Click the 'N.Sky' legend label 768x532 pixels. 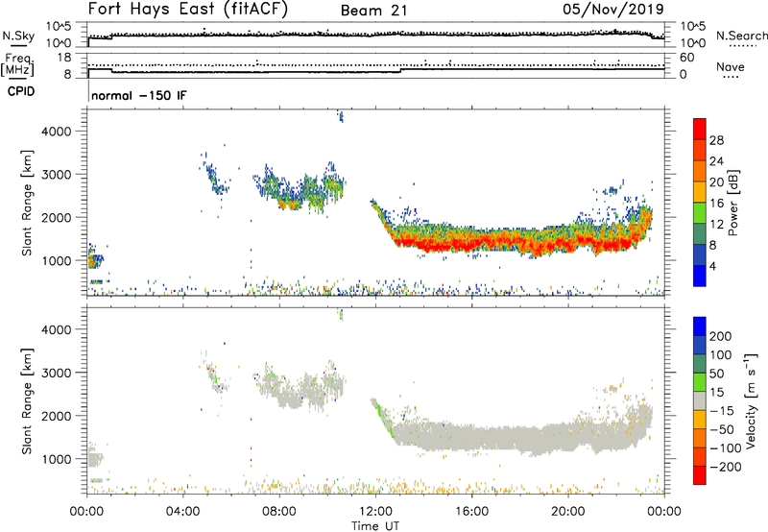[18, 36]
